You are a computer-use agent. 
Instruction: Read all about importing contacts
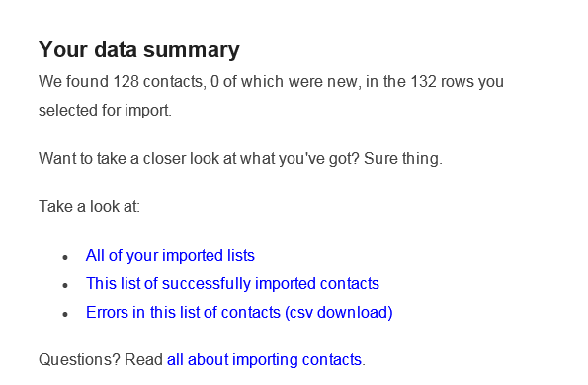[264, 360]
